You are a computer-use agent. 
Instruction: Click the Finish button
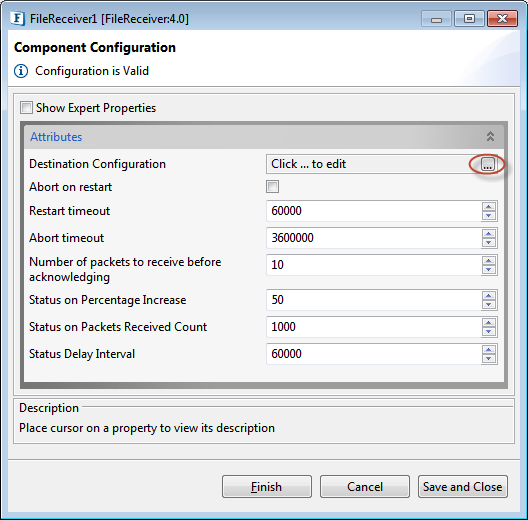click(x=267, y=487)
